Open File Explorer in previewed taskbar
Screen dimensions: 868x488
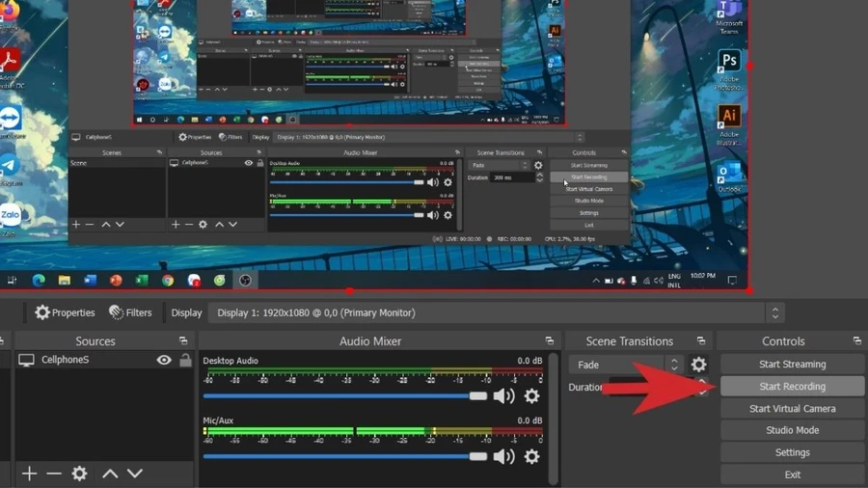click(x=65, y=281)
